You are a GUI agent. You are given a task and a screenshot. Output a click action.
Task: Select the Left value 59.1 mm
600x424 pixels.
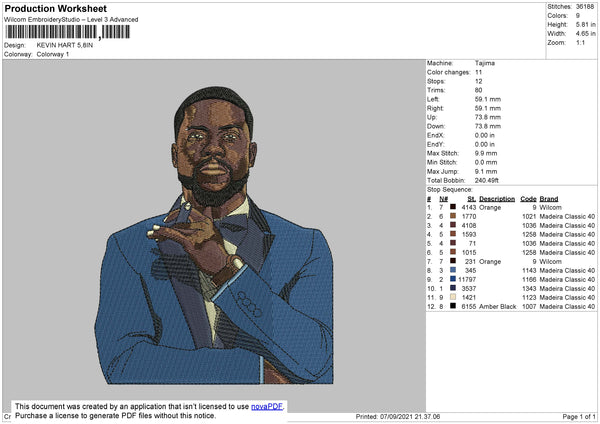[488, 99]
